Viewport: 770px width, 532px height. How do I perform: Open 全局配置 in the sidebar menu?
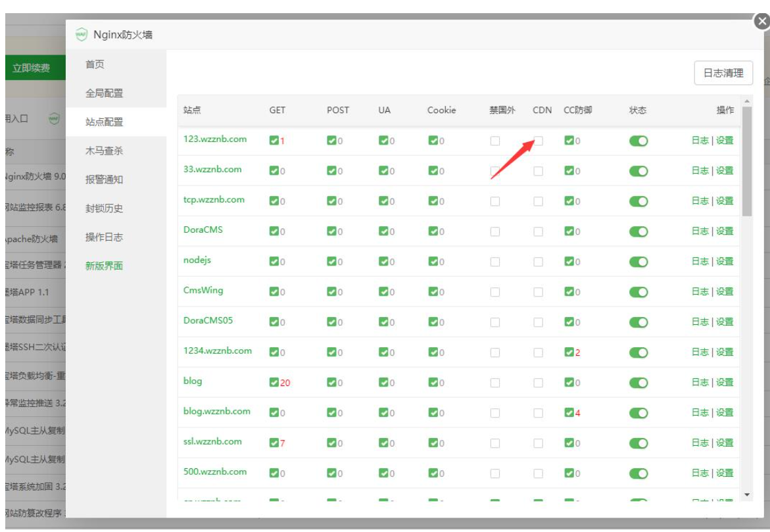pyautogui.click(x=104, y=93)
